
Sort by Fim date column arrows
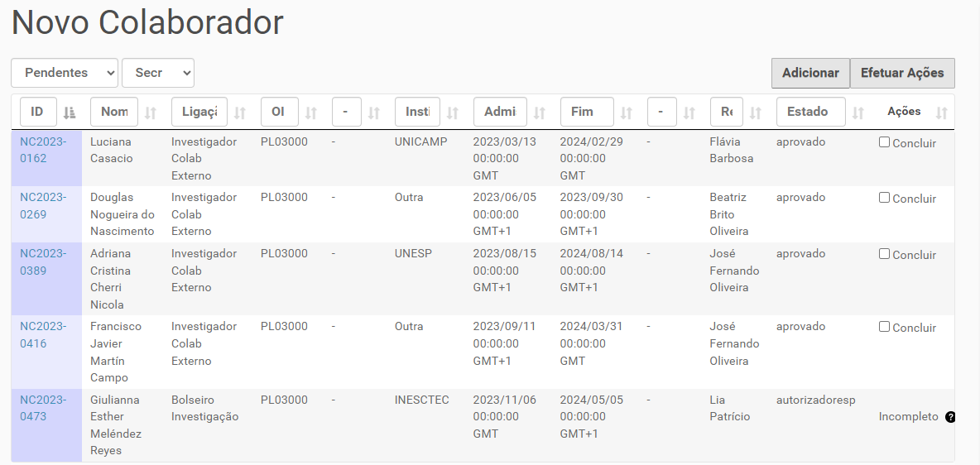click(x=627, y=113)
